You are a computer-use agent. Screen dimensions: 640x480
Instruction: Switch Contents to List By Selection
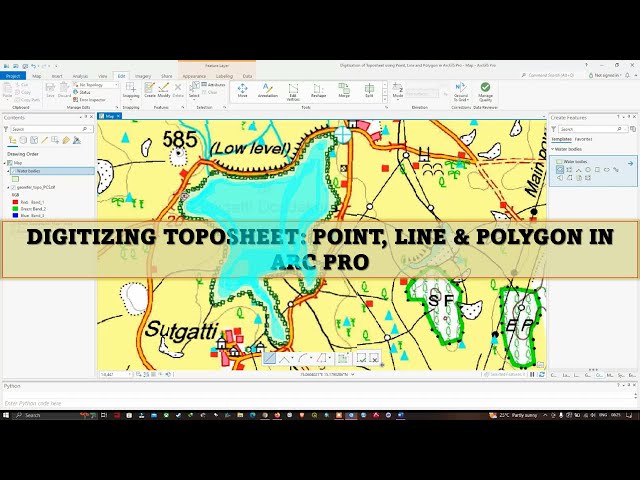click(34, 140)
